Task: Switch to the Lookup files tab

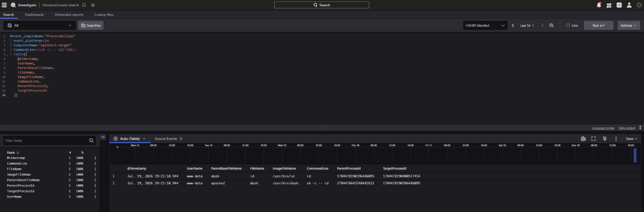Action: (x=104, y=15)
